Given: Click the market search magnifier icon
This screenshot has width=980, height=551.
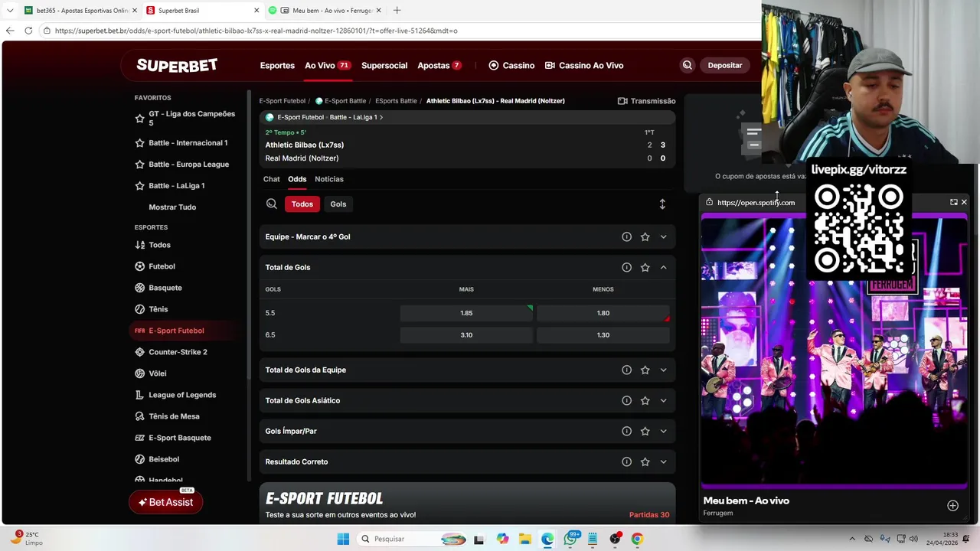Looking at the screenshot, I should pyautogui.click(x=272, y=204).
